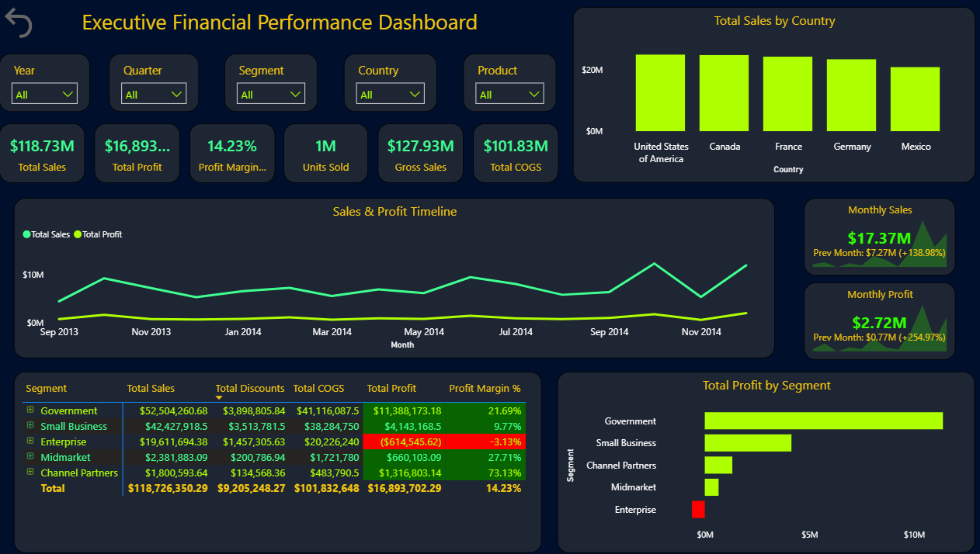Click the sort arrow under Total Discounts
The image size is (980, 554).
pos(219,397)
